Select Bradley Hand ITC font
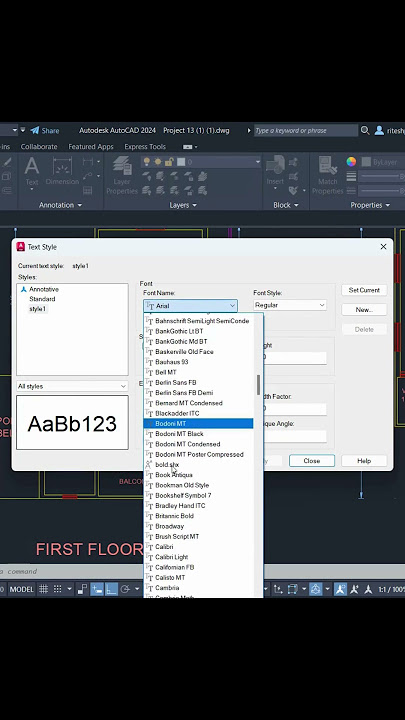 (x=198, y=506)
